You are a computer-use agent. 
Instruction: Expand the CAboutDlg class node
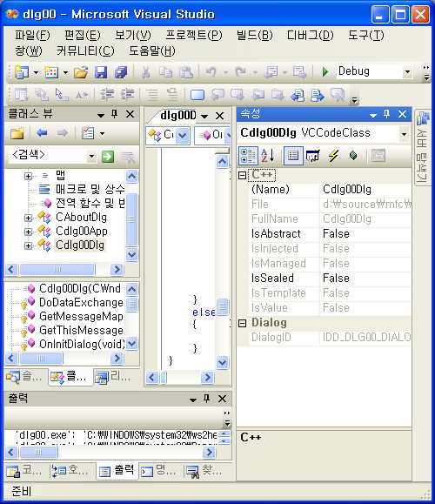[28, 218]
